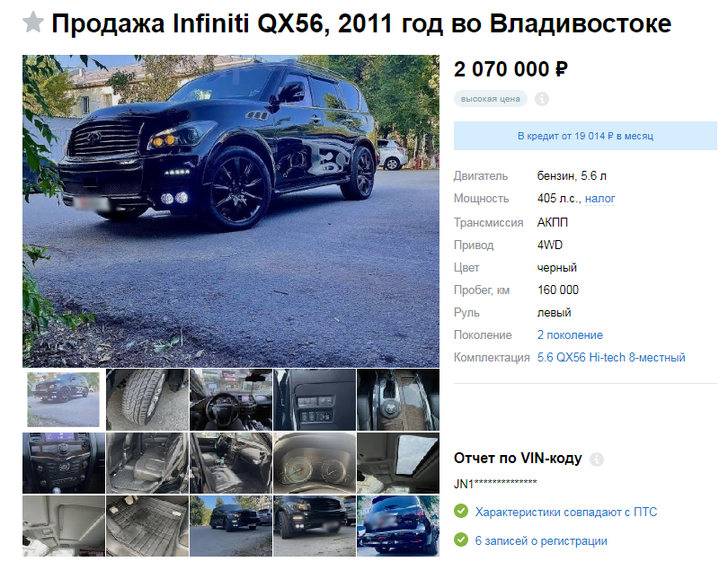Viewport: 728px width, 571px height.
Task: Select the instrument cluster gauges thumbnail
Action: pyautogui.click(x=315, y=463)
